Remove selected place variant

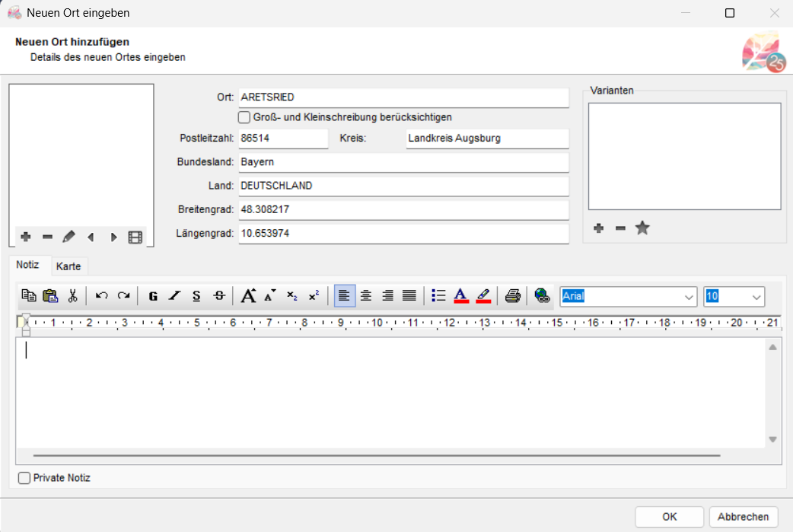620,228
